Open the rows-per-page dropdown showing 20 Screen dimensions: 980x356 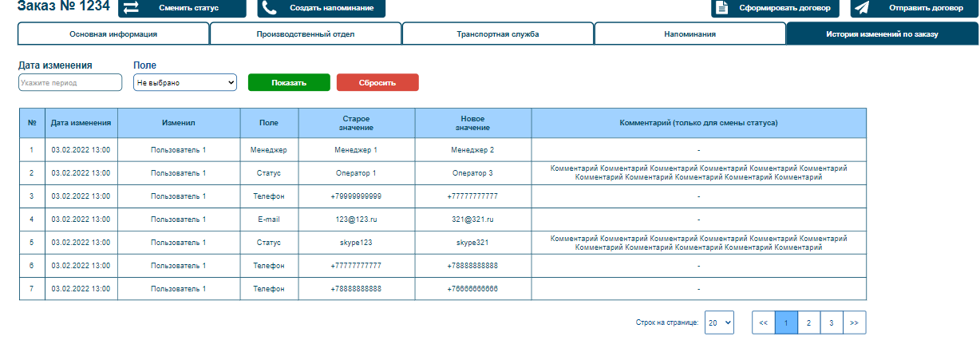[719, 322]
